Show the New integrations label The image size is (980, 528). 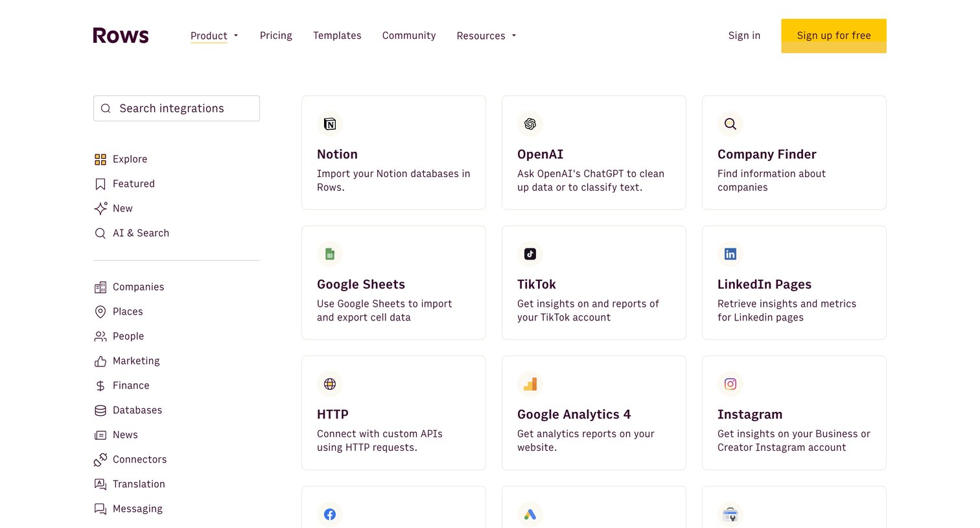tap(122, 209)
